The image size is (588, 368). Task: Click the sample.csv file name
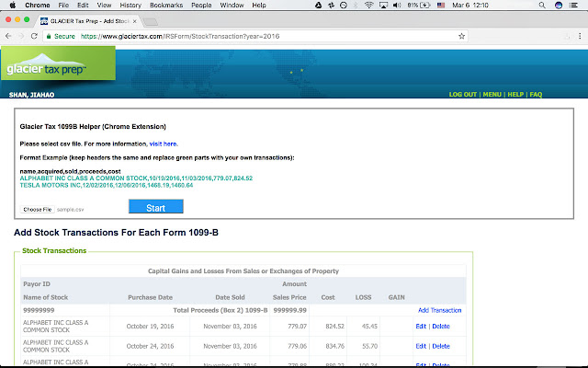tap(70, 210)
